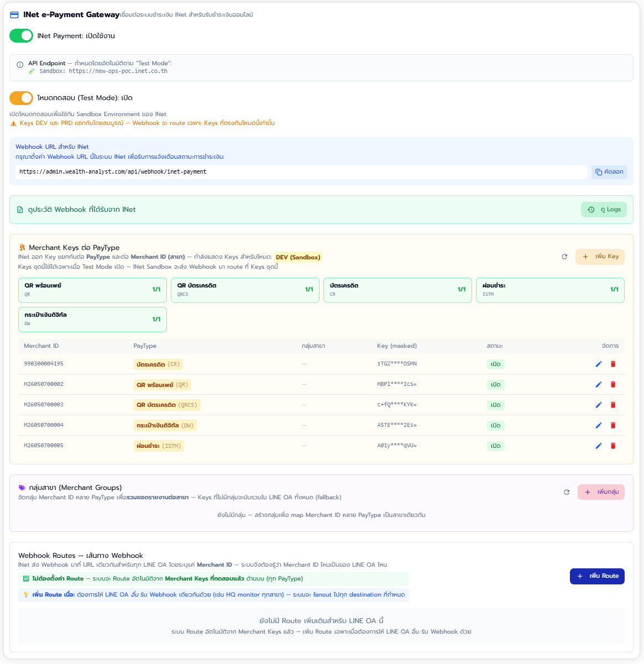This screenshot has width=644, height=664.
Task: Select the QR พร้อมเพย์ paytype card
Action: (x=92, y=290)
